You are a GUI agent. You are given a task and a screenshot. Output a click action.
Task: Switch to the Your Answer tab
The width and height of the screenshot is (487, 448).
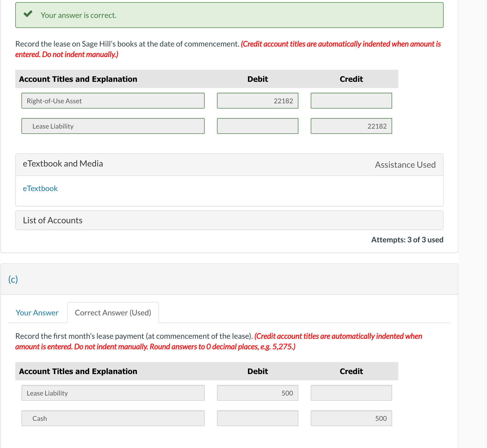click(x=37, y=313)
